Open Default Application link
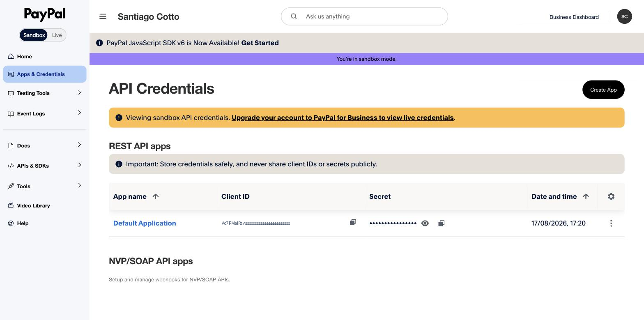The width and height of the screenshot is (644, 320). pos(145,223)
